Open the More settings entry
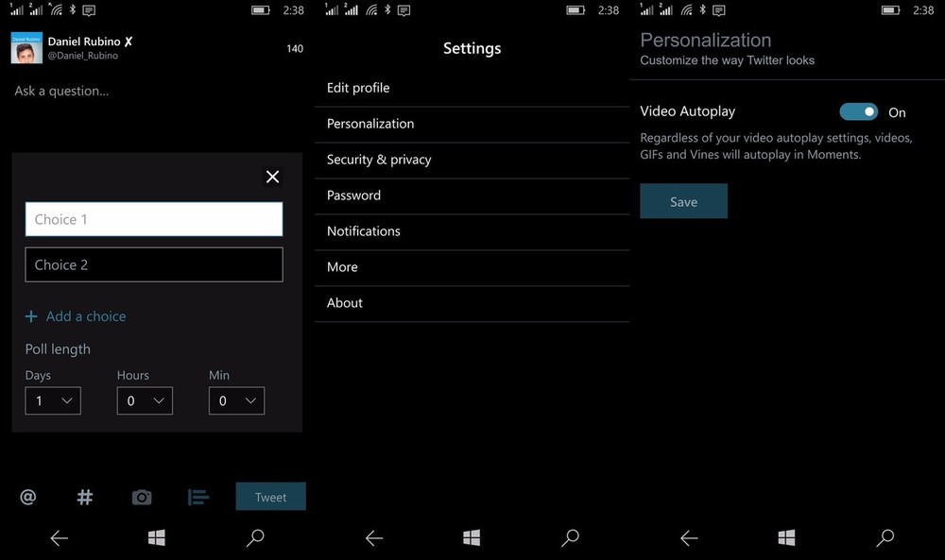The image size is (945, 560). [x=472, y=268]
